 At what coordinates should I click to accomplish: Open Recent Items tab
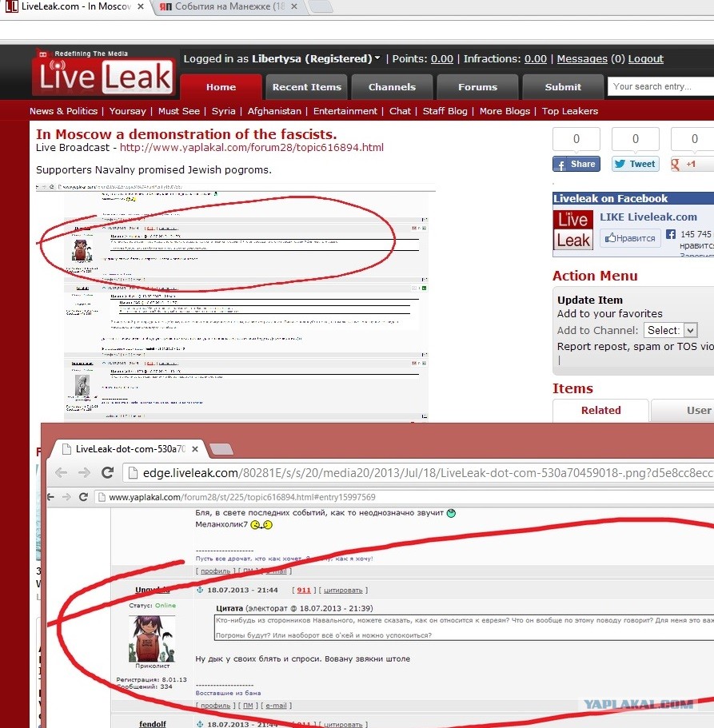[x=306, y=87]
